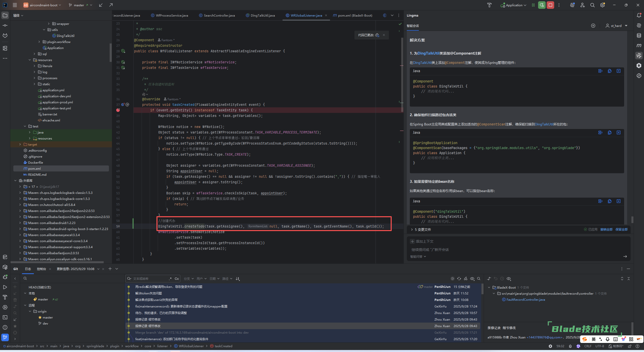Click Sogou input method S icon in tray
Image resolution: width=644 pixels, height=352 pixels.
click(585, 339)
